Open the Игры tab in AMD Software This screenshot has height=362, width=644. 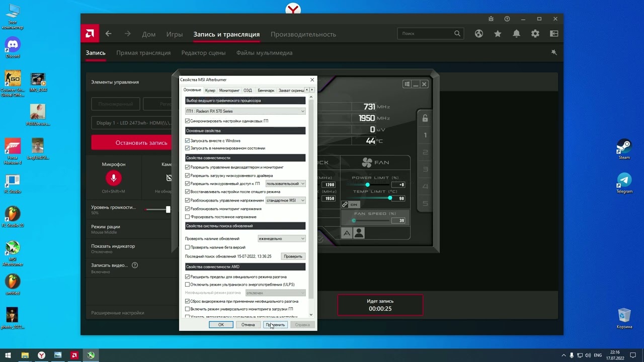[x=175, y=34]
